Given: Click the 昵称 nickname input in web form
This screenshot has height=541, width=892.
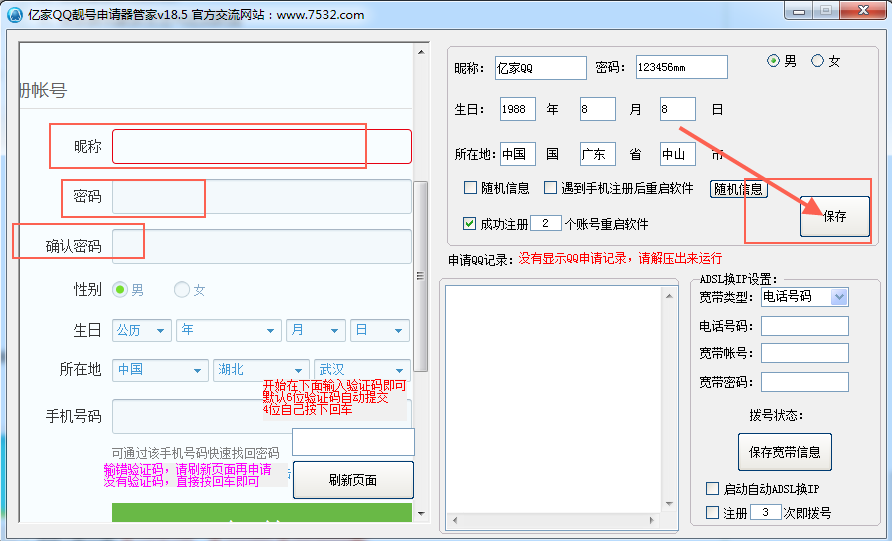Looking at the screenshot, I should coord(261,147).
